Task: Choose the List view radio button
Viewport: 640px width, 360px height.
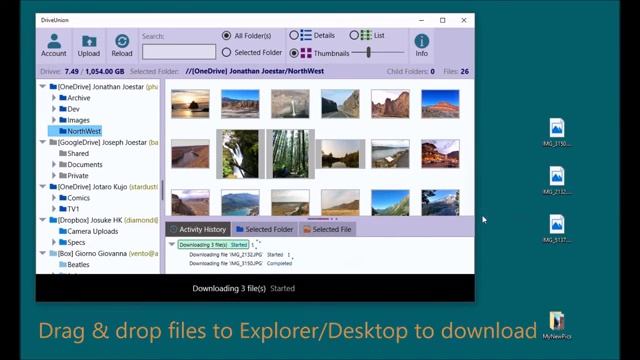Action: click(354, 35)
